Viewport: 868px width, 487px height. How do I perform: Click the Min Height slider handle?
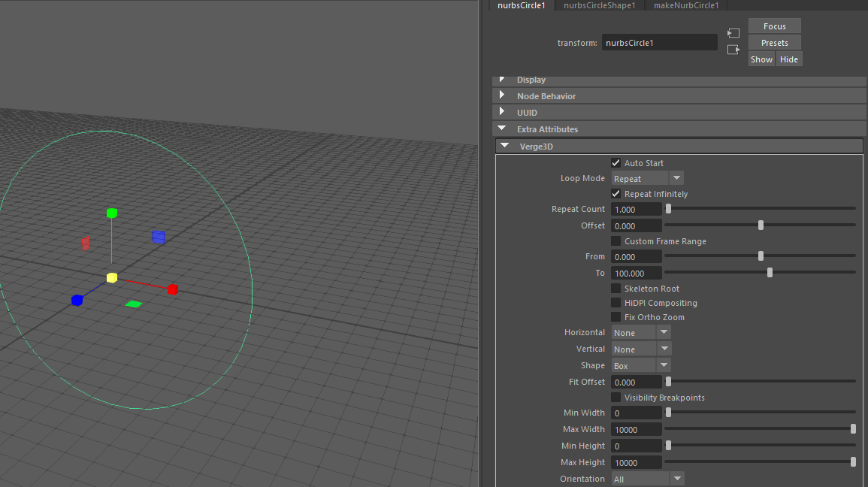coord(668,446)
